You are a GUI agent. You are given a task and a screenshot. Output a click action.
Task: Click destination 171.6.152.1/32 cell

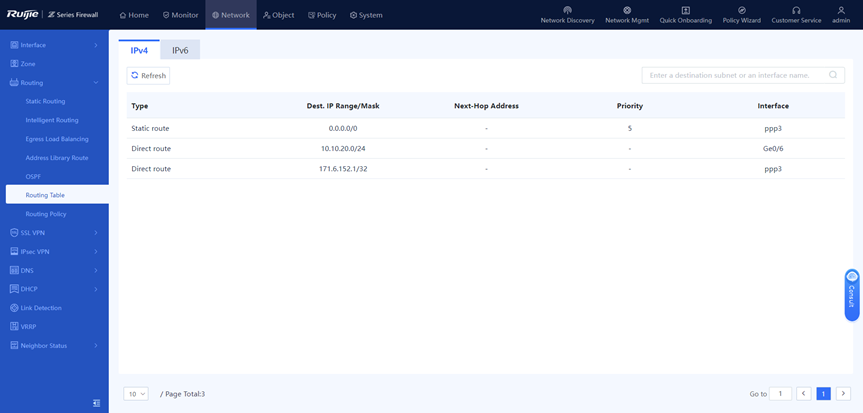[343, 169]
